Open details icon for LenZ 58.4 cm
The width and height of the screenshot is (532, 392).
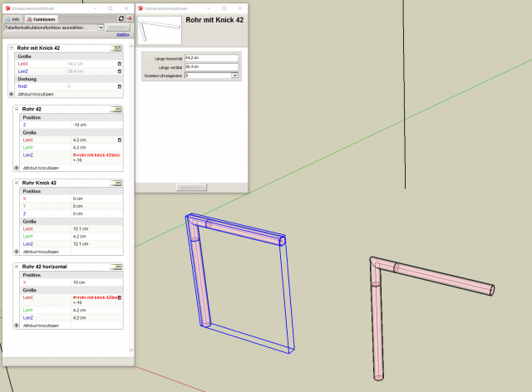pyautogui.click(x=120, y=71)
